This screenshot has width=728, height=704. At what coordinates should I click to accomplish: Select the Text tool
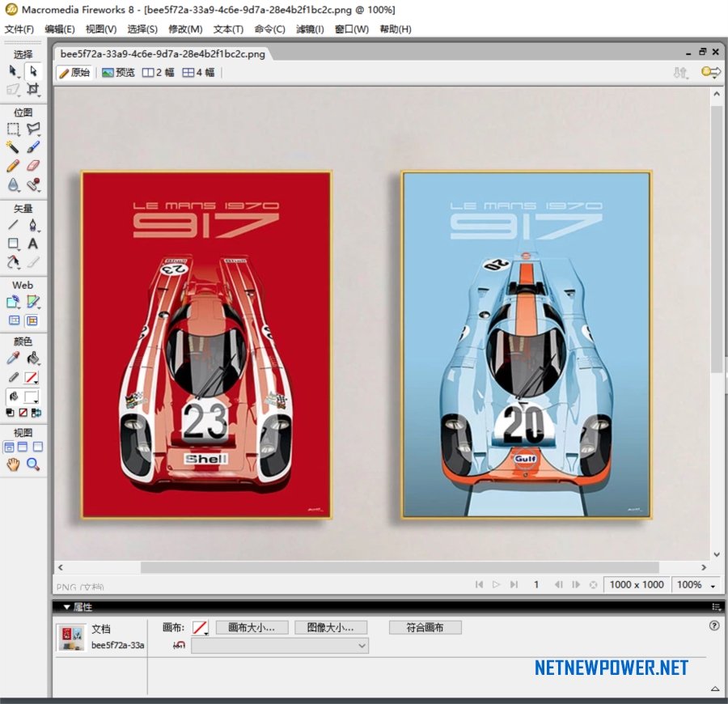33,244
